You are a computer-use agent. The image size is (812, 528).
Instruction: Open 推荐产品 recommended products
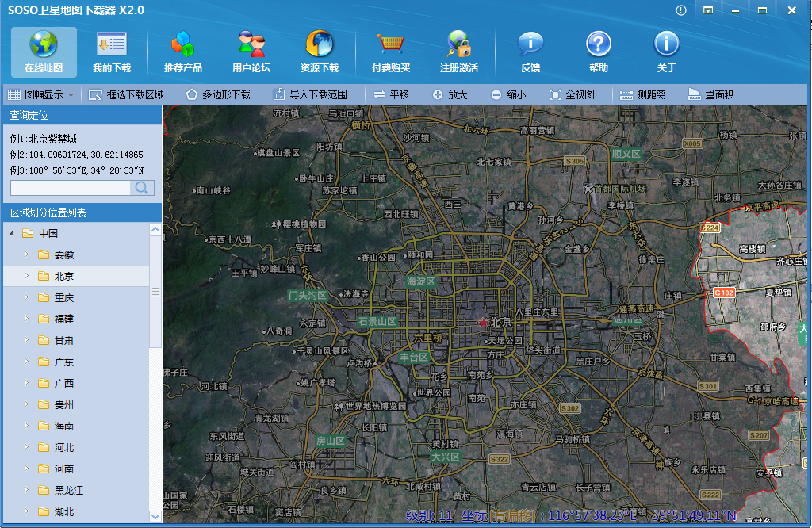pyautogui.click(x=183, y=52)
